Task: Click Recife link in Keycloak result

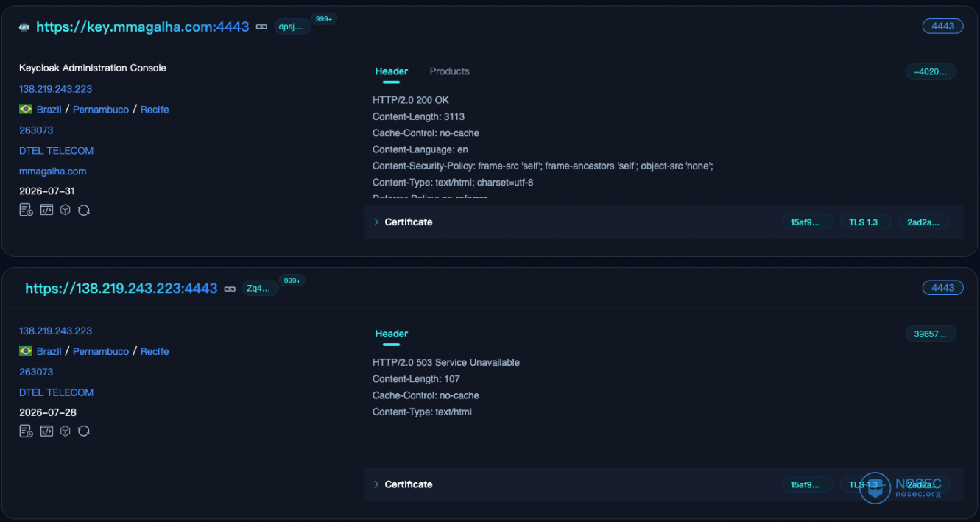Action: [x=155, y=109]
